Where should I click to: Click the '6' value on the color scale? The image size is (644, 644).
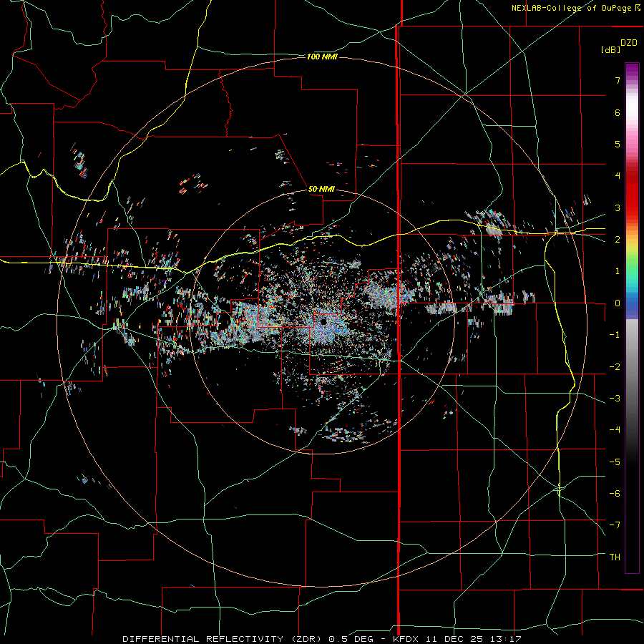(618, 112)
